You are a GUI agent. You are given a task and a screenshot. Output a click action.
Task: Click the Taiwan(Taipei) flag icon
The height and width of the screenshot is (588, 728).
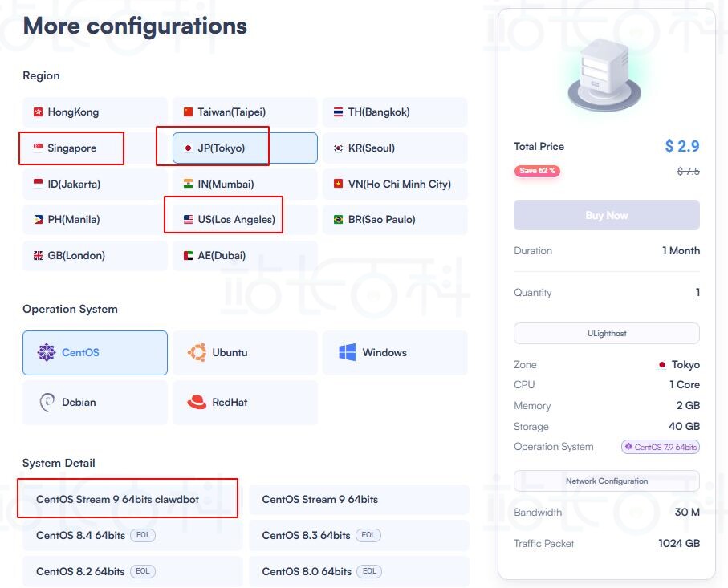(188, 112)
